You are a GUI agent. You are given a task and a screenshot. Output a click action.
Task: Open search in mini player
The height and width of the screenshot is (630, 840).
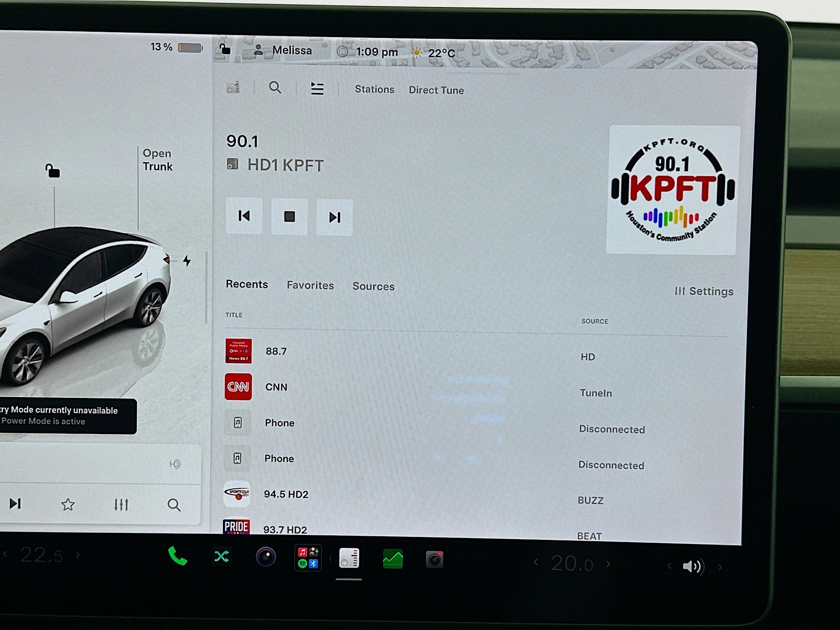click(174, 505)
